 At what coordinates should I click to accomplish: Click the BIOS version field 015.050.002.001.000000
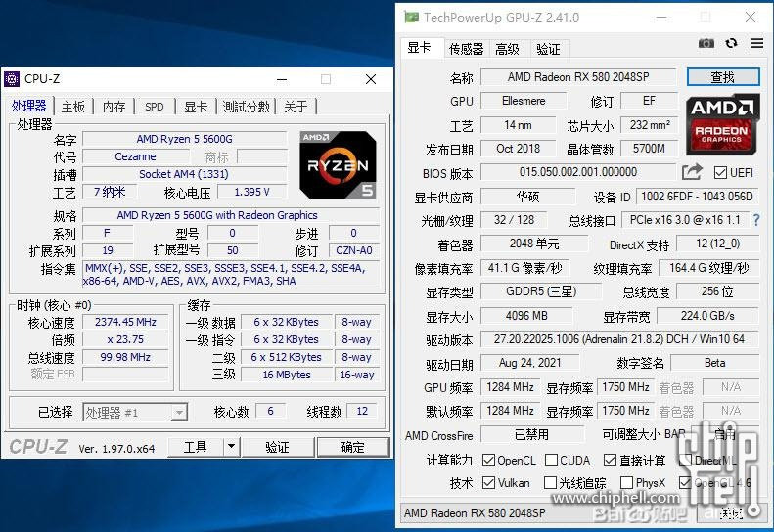click(578, 172)
